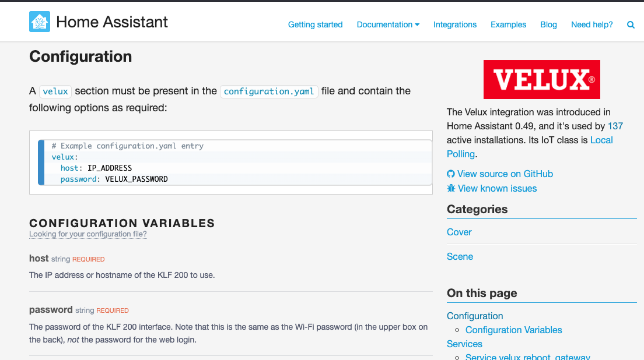
Task: Click the GitHub octocat icon
Action: pos(450,174)
